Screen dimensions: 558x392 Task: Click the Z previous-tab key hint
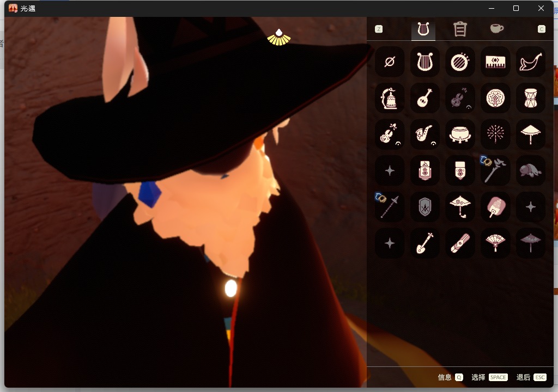click(379, 29)
